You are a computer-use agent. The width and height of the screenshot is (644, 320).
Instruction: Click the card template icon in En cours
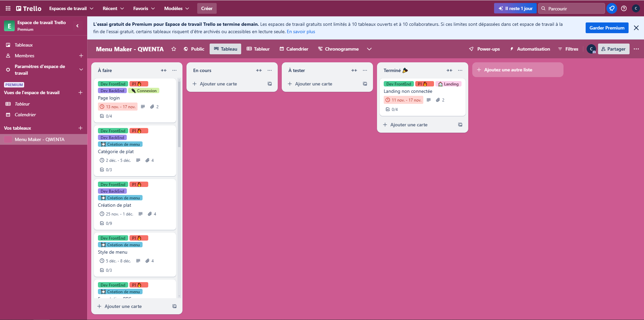270,84
